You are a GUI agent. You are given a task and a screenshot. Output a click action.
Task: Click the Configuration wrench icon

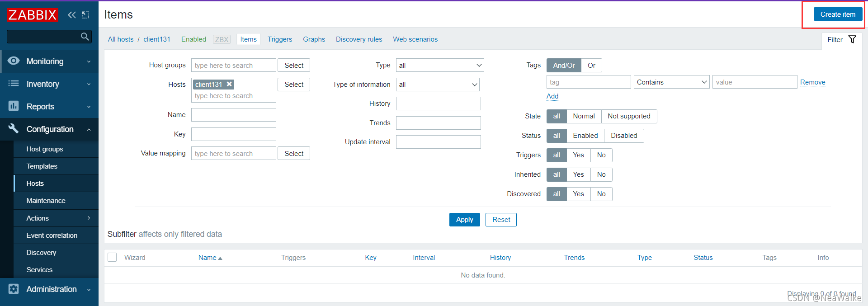tap(14, 128)
